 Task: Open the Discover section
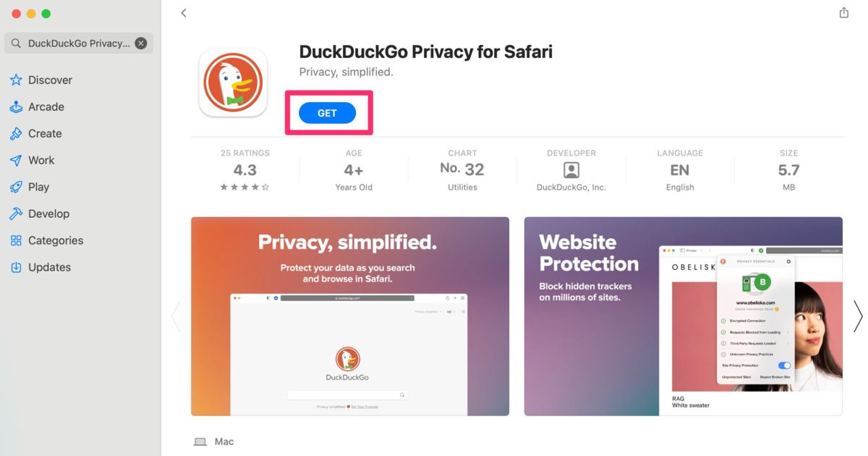tap(50, 80)
